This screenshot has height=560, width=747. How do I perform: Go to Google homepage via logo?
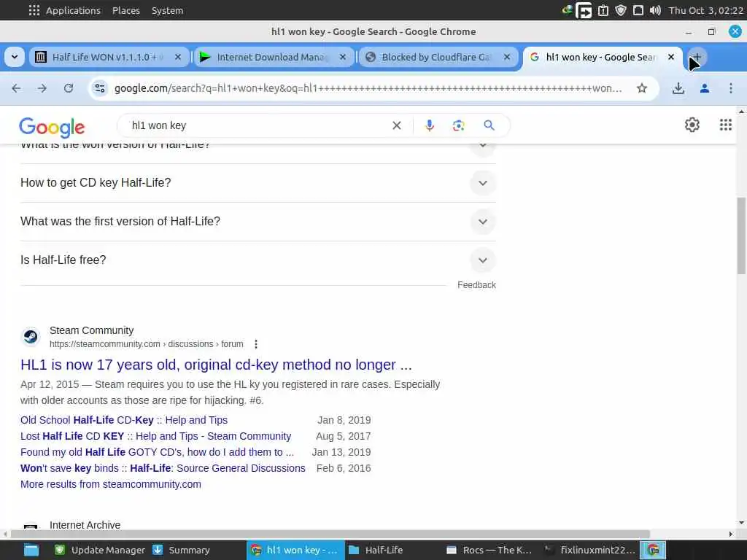[x=52, y=127]
